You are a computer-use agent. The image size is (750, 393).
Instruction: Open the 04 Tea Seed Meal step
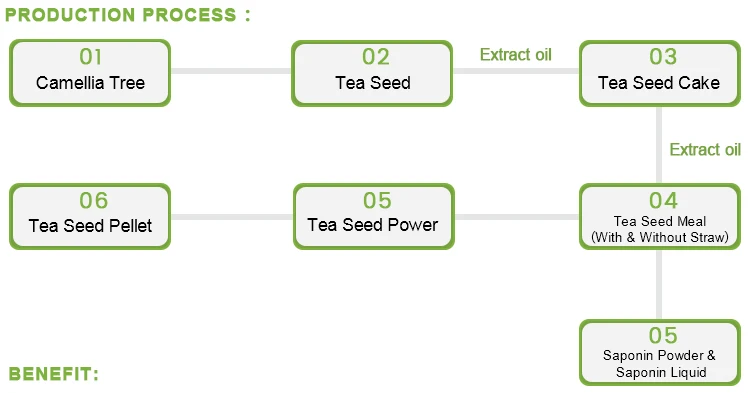tap(660, 217)
